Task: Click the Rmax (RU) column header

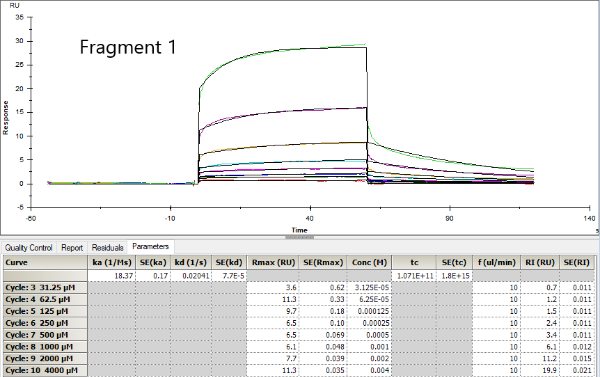Action: [x=273, y=263]
